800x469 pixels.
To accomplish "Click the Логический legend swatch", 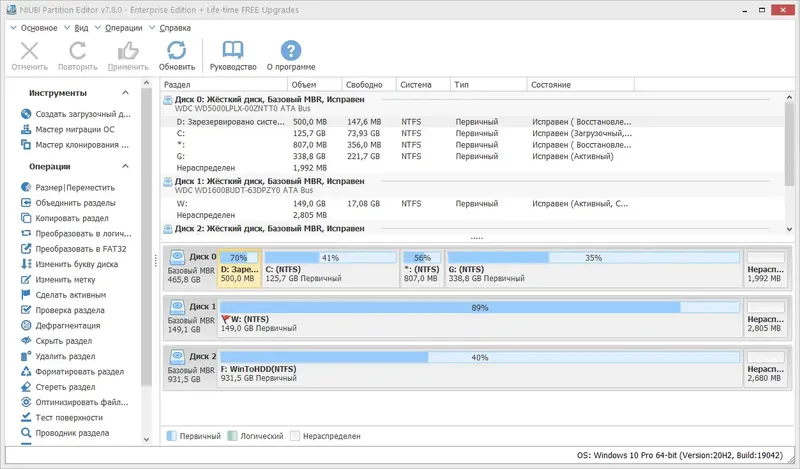I will pos(232,436).
